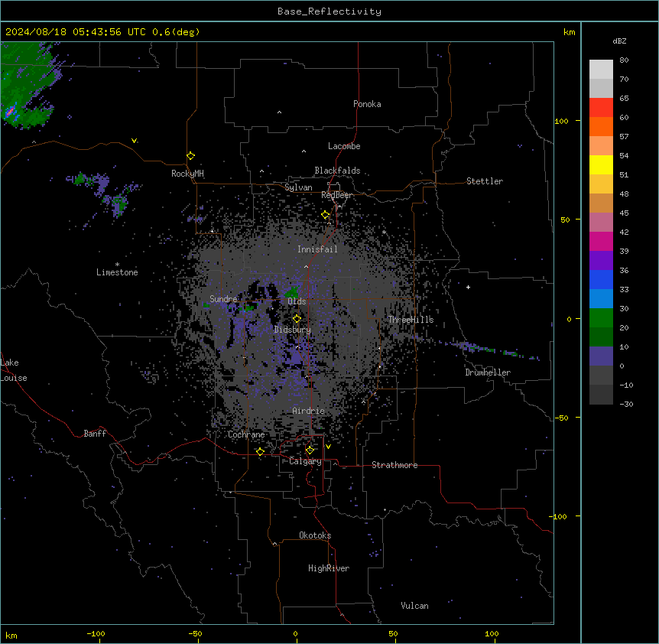Click the red-pink storm core in top-left corner

10,112
